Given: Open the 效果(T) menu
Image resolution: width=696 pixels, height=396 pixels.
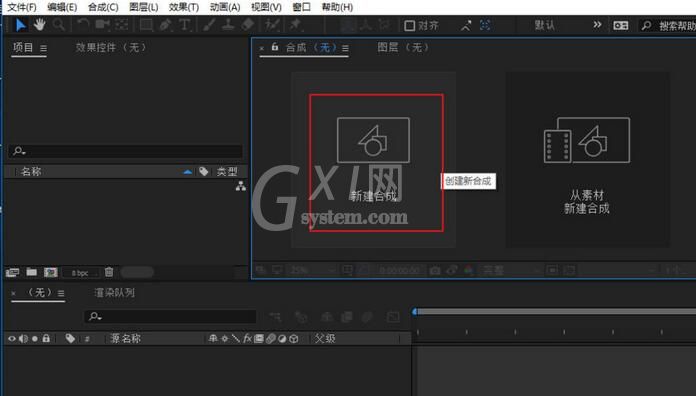Looking at the screenshot, I should 184,7.
